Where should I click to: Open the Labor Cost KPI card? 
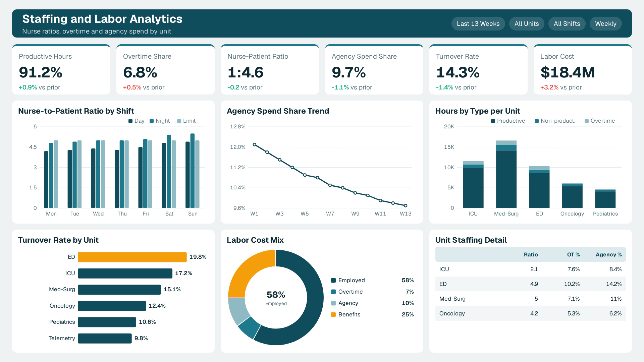(x=583, y=69)
